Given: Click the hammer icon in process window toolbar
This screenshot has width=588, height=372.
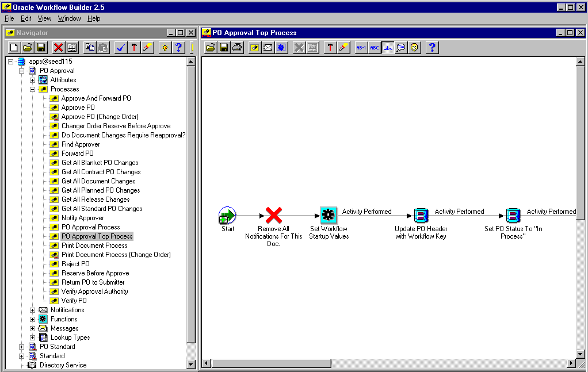Looking at the screenshot, I should pyautogui.click(x=330, y=48).
